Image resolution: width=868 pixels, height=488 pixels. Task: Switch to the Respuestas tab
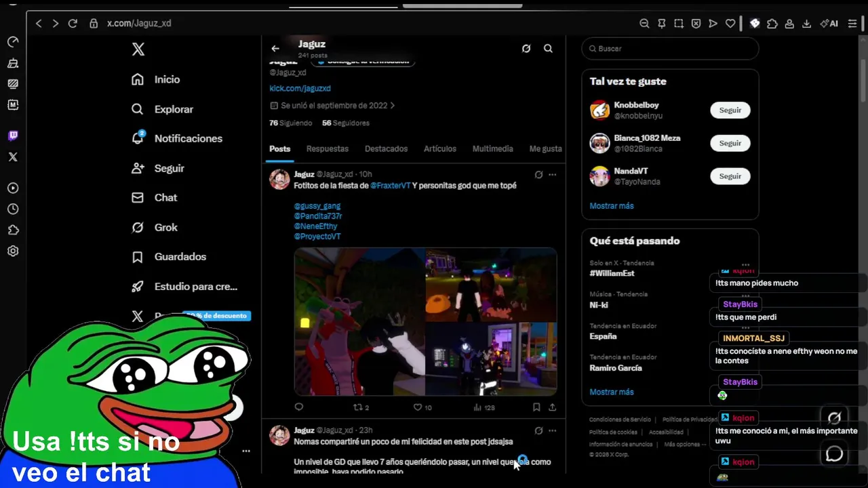click(328, 148)
